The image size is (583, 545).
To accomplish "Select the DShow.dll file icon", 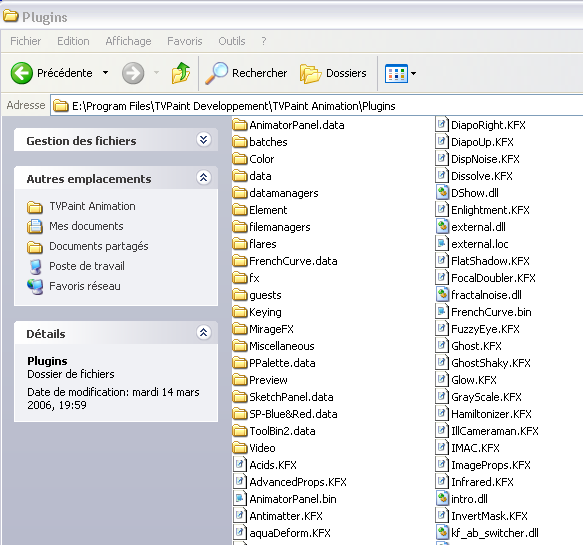I will 441,193.
